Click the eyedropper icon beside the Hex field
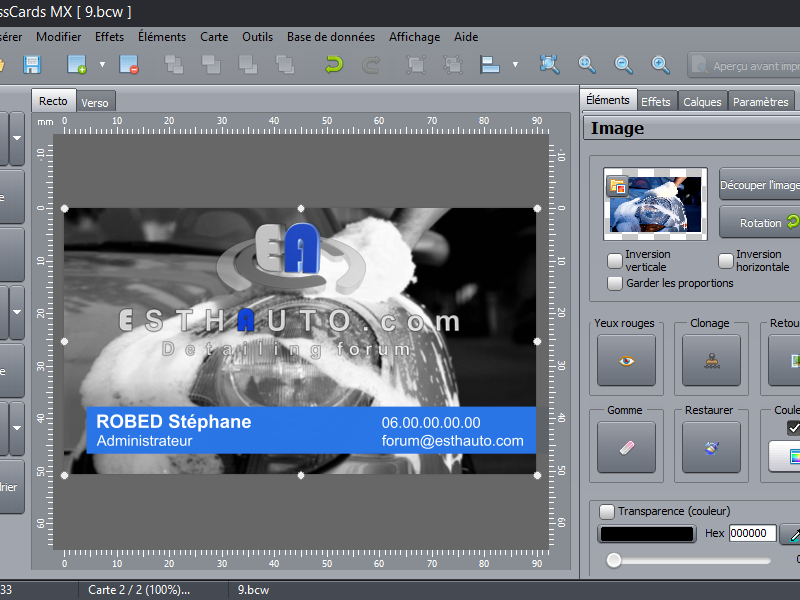The height and width of the screenshot is (600, 800). (x=791, y=534)
